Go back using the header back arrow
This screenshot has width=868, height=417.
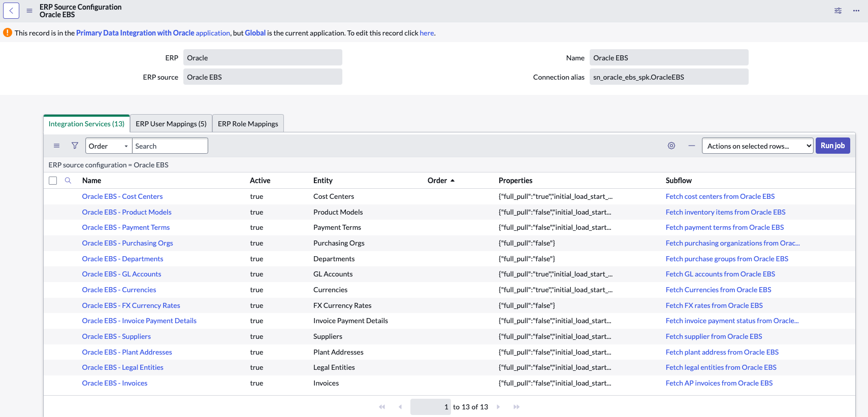click(x=11, y=11)
